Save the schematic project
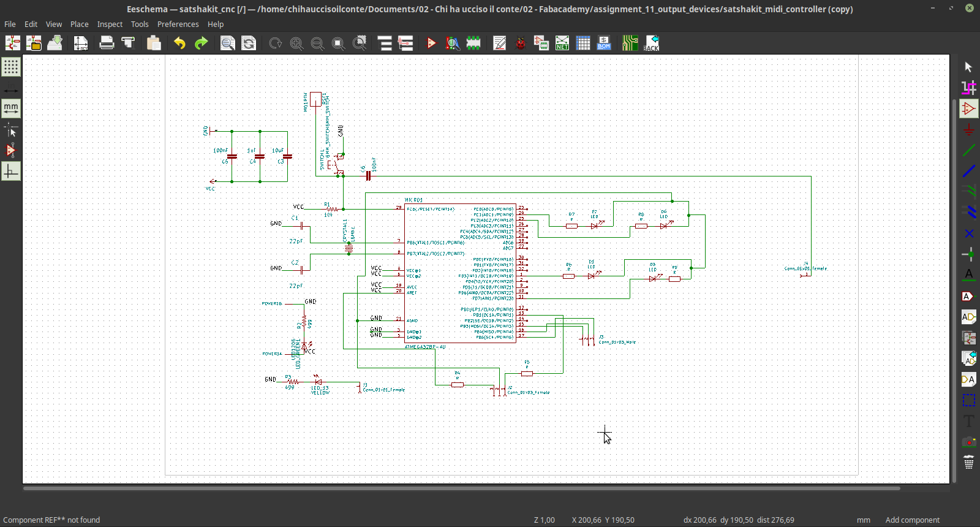Screen dimensions: 980x527 point(55,43)
